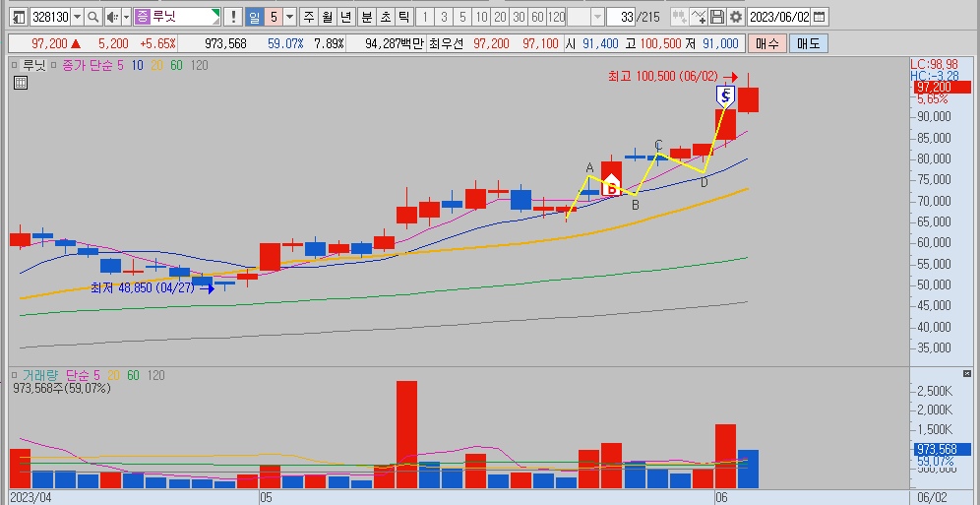Expand the stock code 328130 dropdown
Screen dimensions: 980x505
[77, 17]
